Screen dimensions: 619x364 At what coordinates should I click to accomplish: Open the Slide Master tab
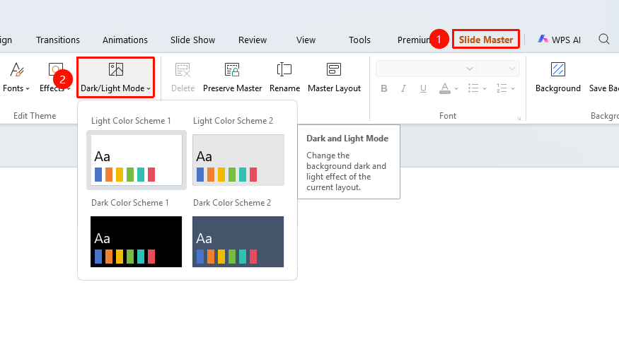[486, 40]
